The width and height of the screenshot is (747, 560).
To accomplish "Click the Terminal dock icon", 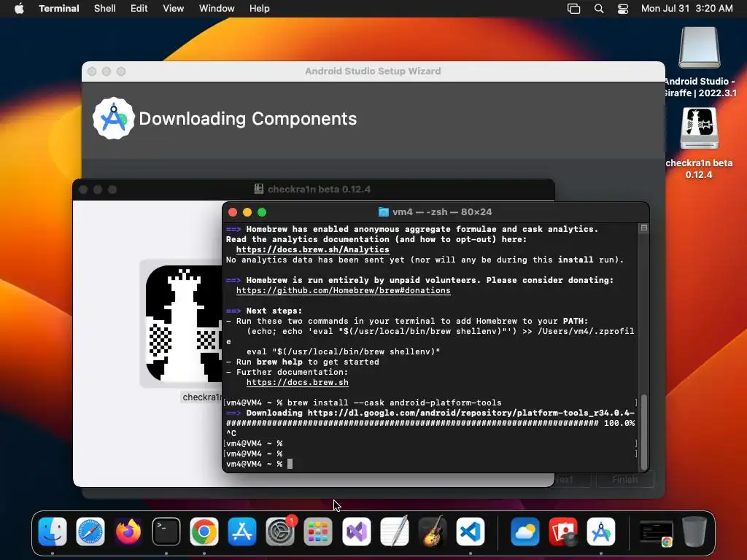I will pos(166,532).
